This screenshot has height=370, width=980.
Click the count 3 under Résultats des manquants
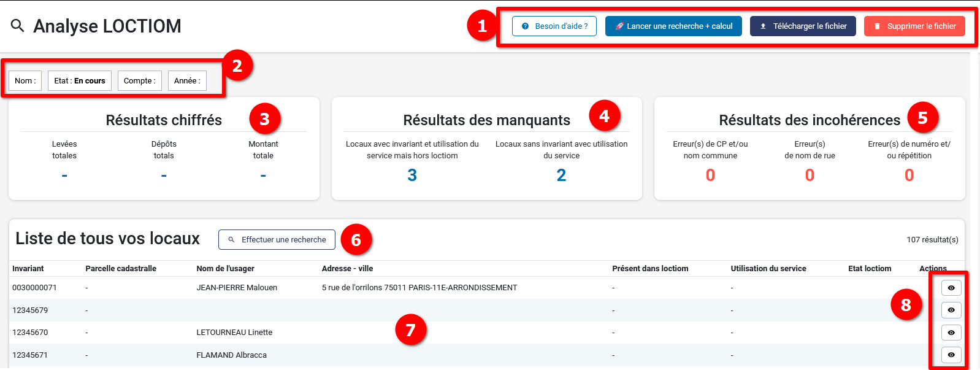(412, 175)
